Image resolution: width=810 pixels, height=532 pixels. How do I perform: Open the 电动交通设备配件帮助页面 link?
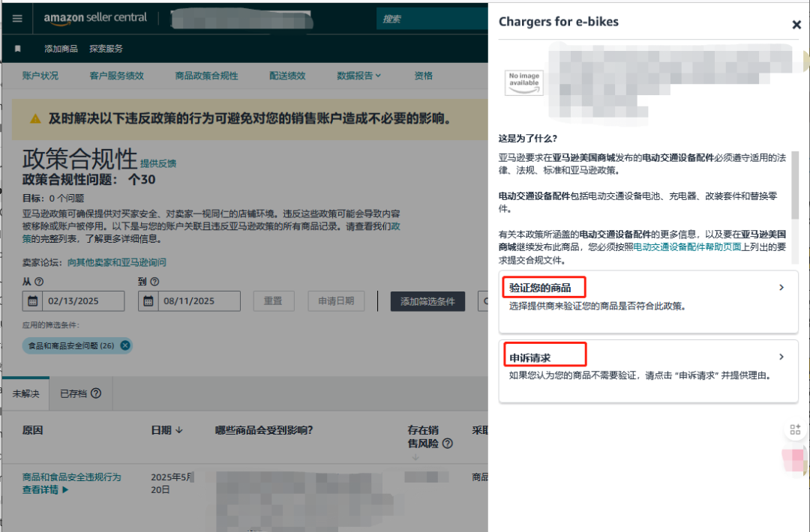(687, 247)
